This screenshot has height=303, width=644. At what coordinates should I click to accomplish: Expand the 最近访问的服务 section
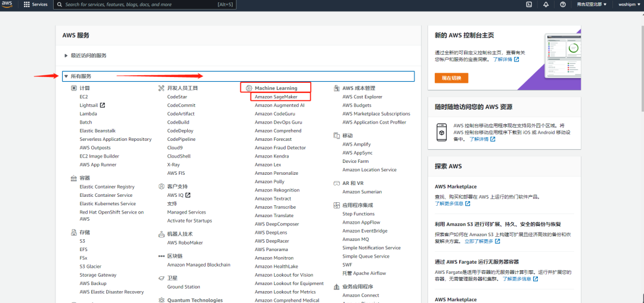coord(85,55)
